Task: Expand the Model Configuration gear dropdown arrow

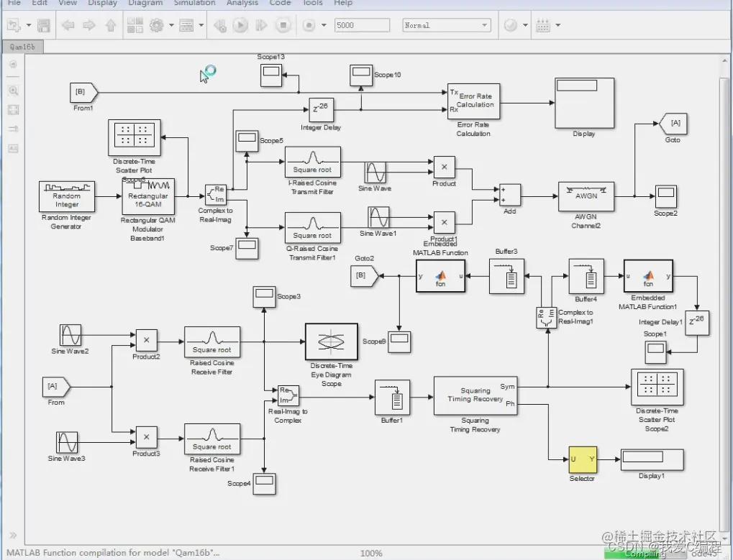Action: (x=171, y=25)
